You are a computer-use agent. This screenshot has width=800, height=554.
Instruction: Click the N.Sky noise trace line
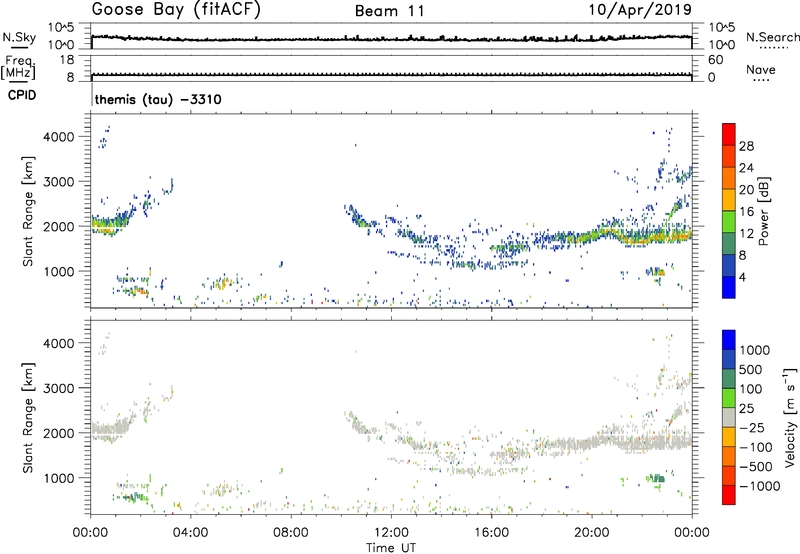coord(391,39)
